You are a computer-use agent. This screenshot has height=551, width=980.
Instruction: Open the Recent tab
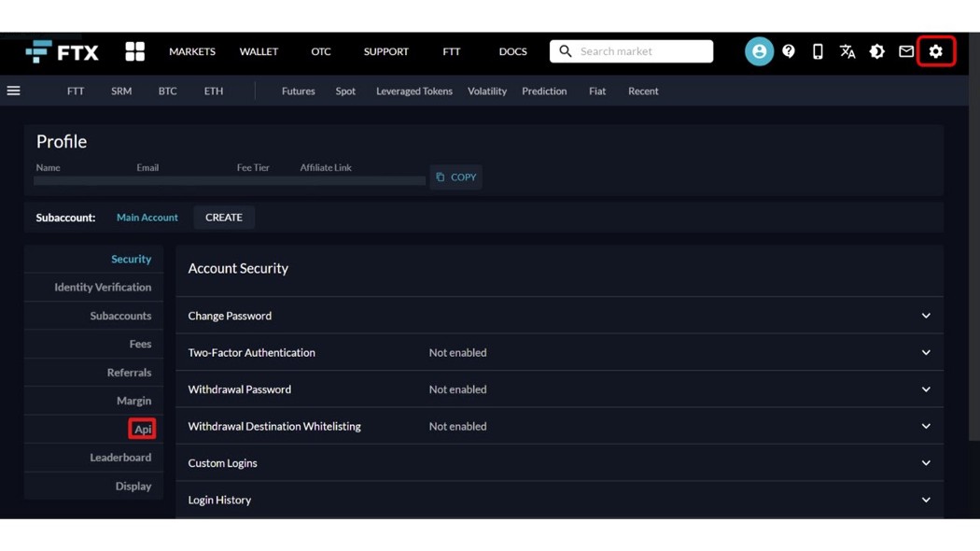[x=643, y=92]
